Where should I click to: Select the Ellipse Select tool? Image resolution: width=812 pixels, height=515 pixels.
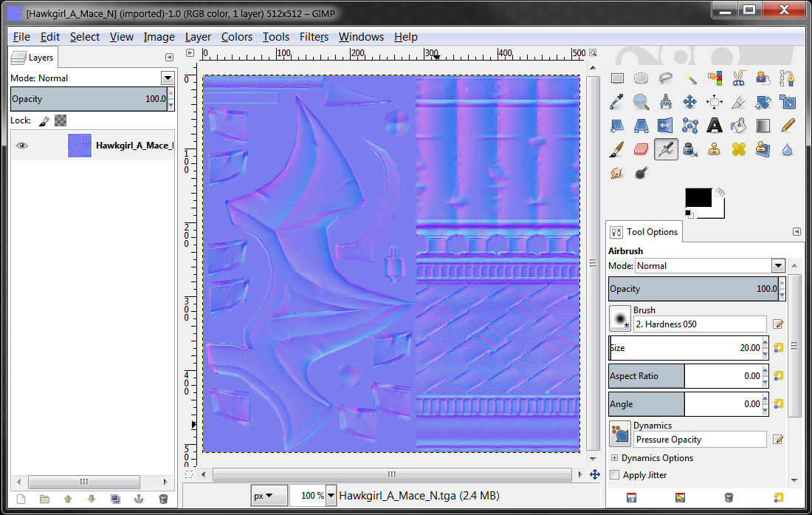pyautogui.click(x=641, y=78)
